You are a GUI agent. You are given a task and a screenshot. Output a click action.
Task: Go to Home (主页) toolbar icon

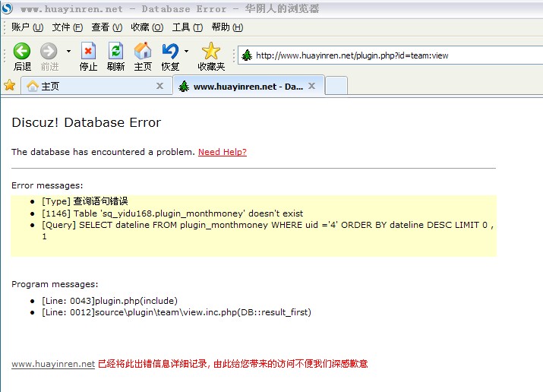pos(143,51)
